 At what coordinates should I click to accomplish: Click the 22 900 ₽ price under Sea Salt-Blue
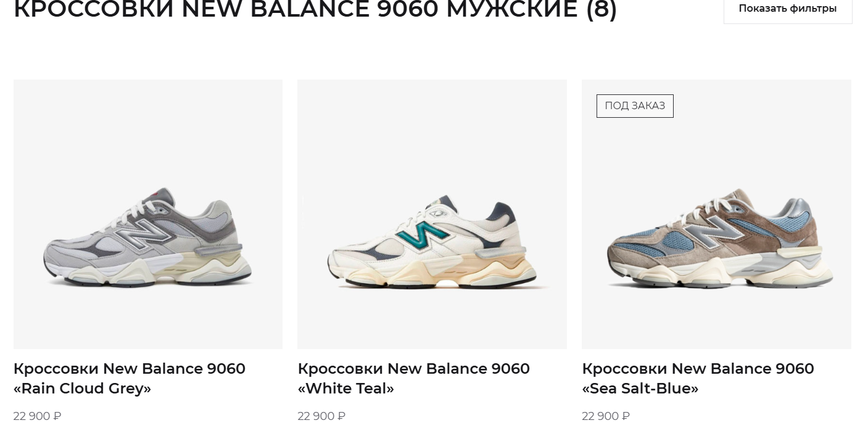click(x=606, y=416)
